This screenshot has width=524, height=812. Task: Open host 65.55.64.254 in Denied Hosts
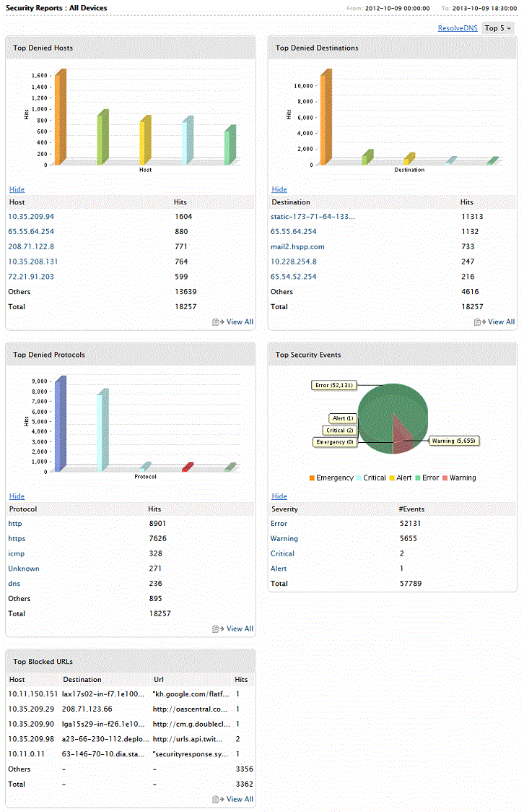(x=31, y=231)
